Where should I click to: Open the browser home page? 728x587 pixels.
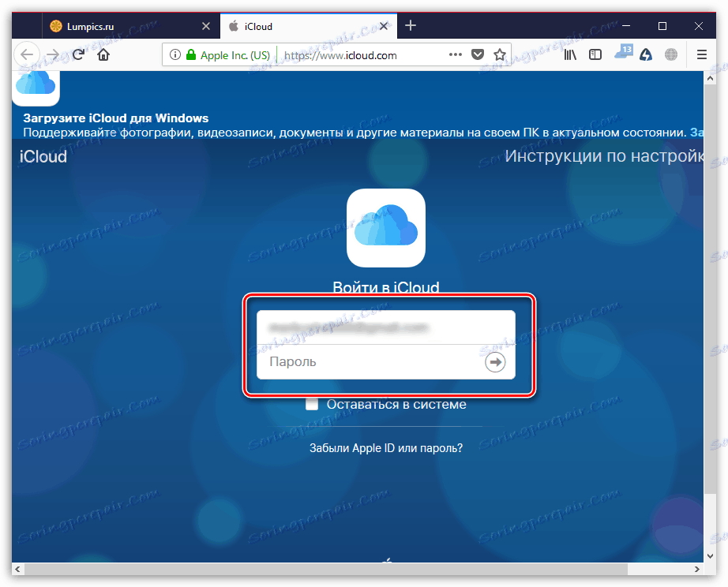103,54
